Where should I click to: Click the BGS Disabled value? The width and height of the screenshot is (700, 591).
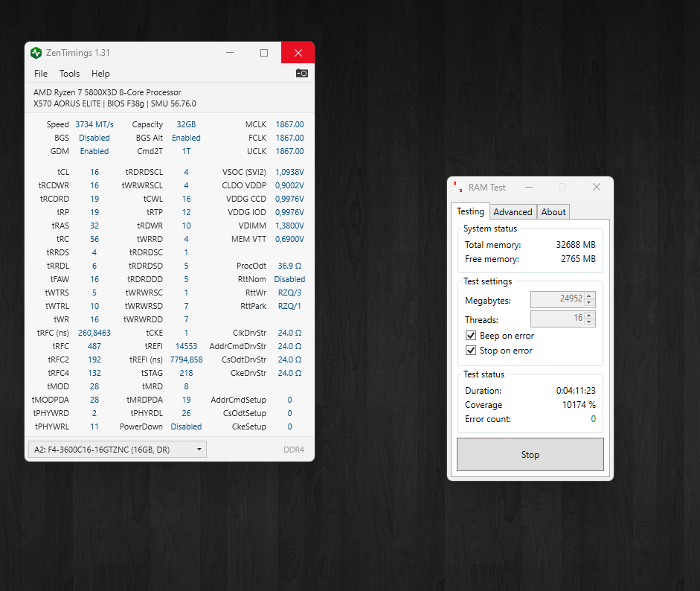pyautogui.click(x=94, y=138)
